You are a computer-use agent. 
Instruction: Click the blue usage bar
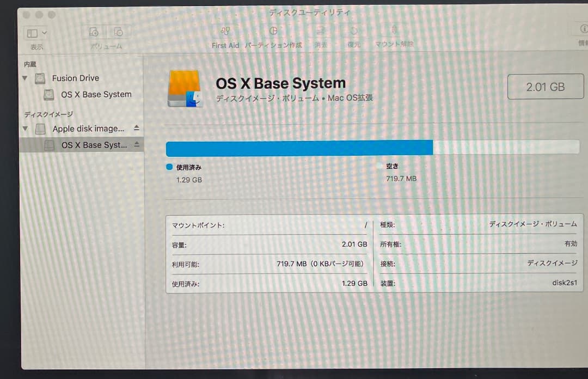coord(298,147)
